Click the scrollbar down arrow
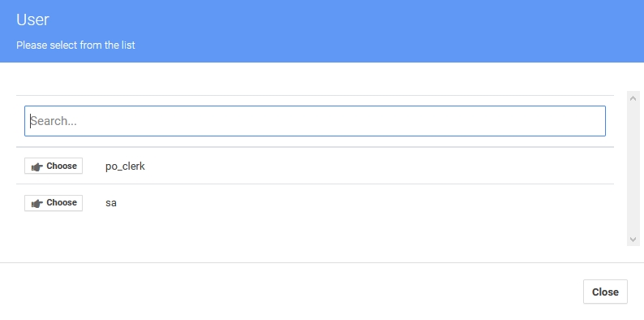This screenshot has height=320, width=644. point(633,239)
